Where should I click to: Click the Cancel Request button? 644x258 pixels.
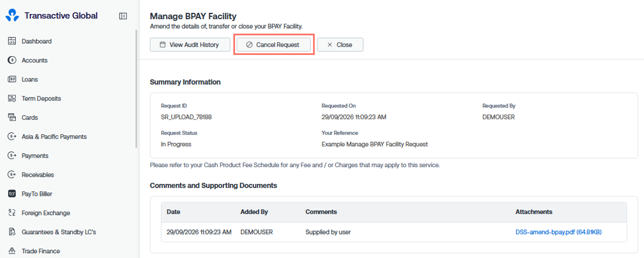point(274,45)
